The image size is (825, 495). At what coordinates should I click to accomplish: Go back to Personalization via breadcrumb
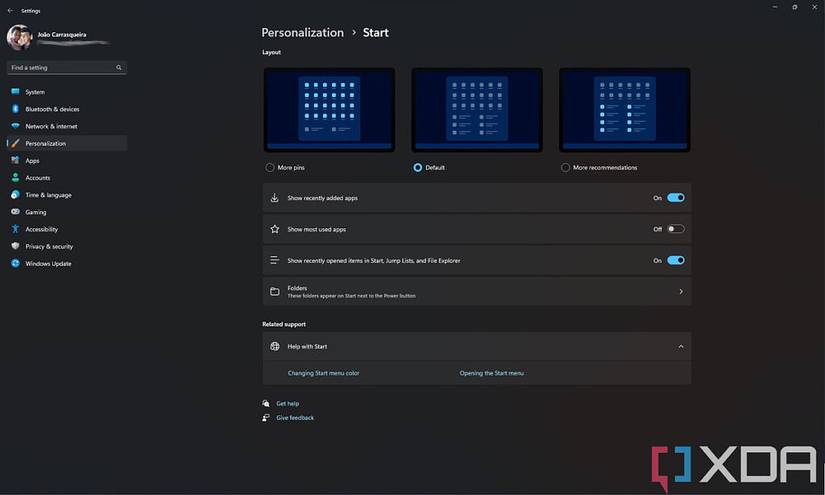pos(303,33)
